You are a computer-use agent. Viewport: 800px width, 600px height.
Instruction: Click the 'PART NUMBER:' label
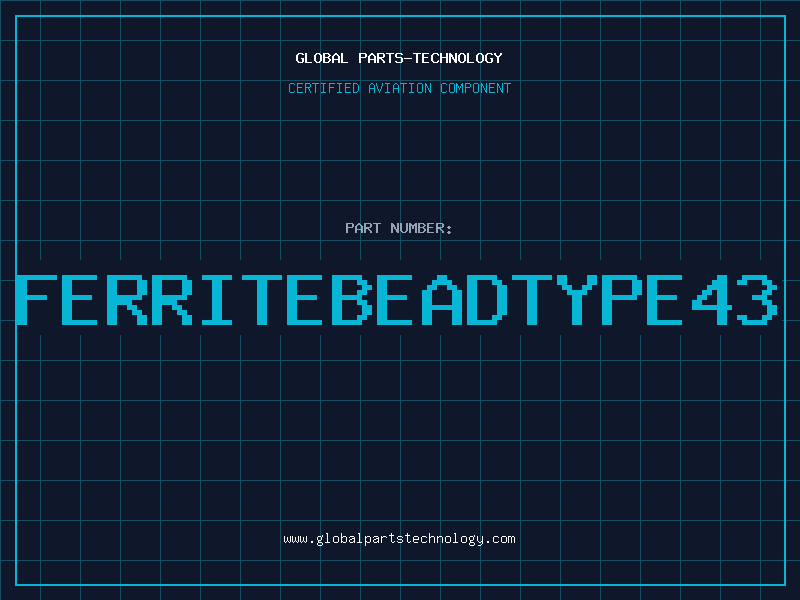point(399,228)
